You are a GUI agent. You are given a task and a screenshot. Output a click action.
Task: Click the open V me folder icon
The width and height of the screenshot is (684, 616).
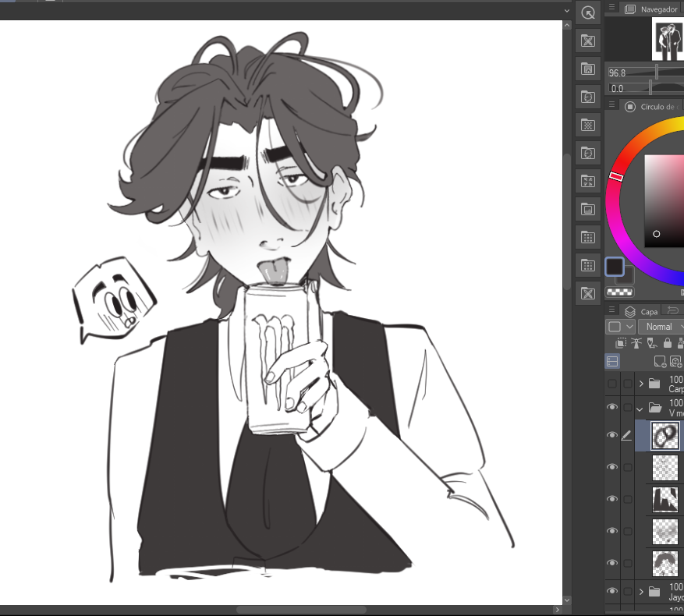point(655,408)
